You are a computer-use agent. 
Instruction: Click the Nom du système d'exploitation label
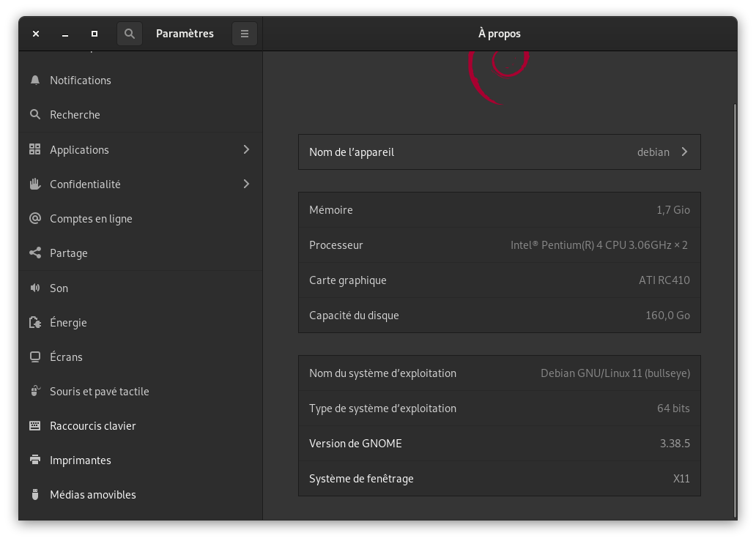pos(383,373)
